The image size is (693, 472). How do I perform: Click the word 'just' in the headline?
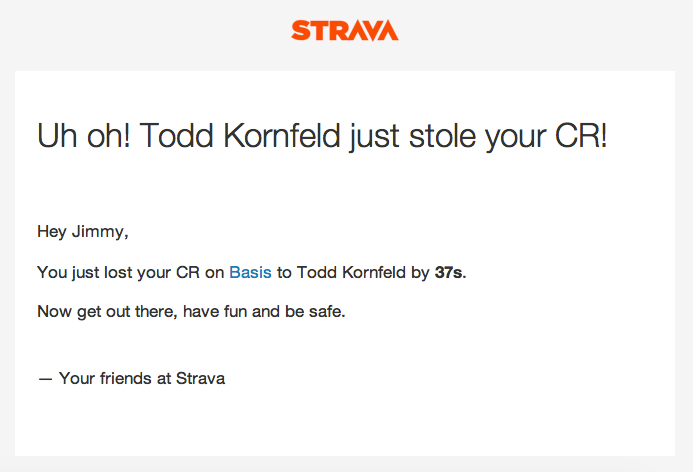[x=377, y=135]
